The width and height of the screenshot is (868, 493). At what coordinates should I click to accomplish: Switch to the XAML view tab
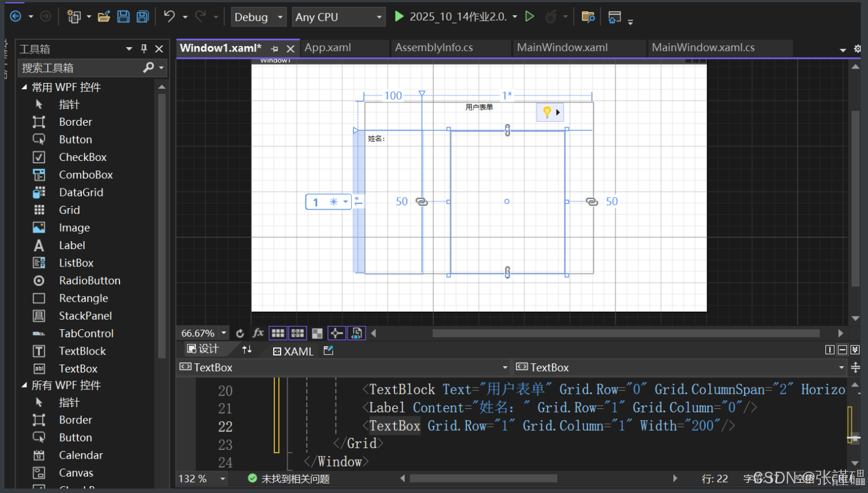coord(293,351)
